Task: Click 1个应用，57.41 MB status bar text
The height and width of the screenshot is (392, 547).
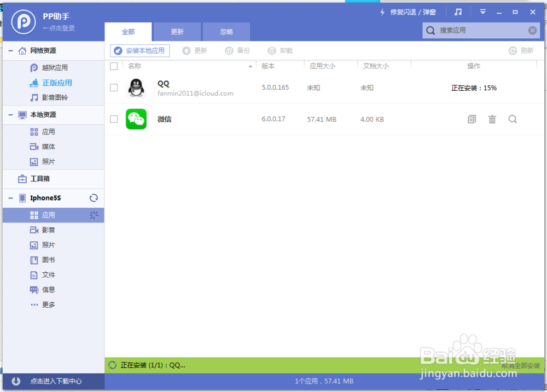Action: [324, 381]
